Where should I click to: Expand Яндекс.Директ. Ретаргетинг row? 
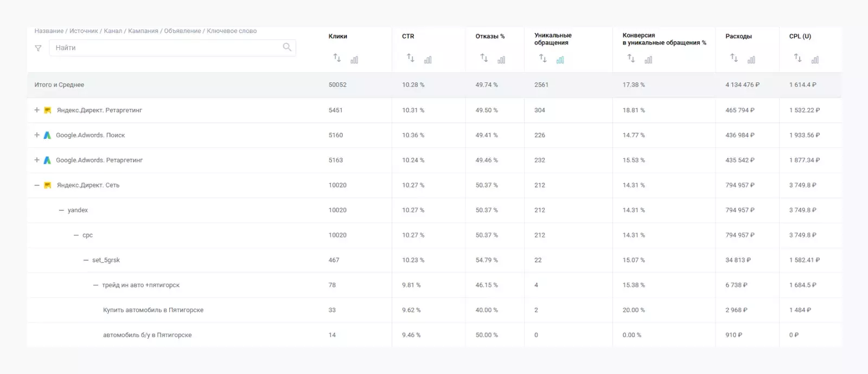[x=37, y=110]
